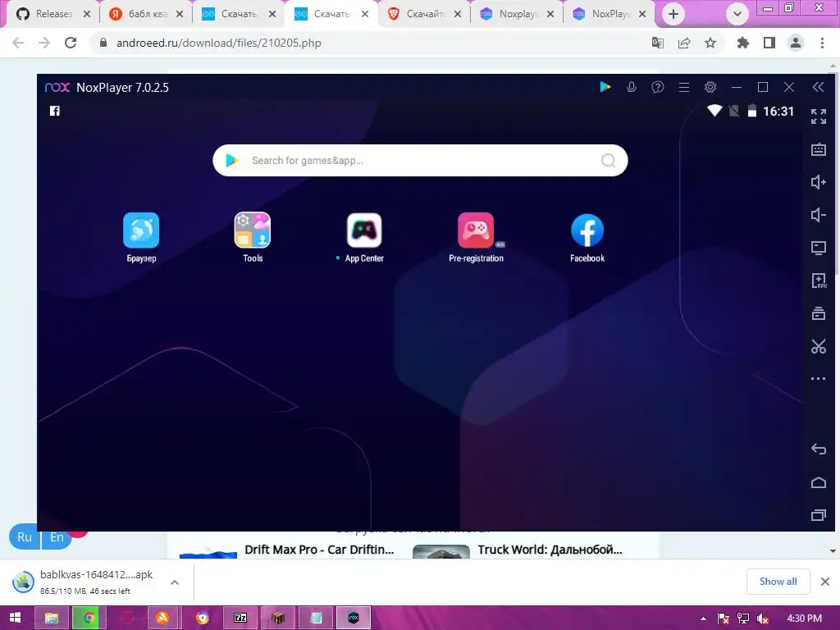Toggle NoxPlayer fullscreen mode
Image resolution: width=840 pixels, height=630 pixels.
pos(818,116)
